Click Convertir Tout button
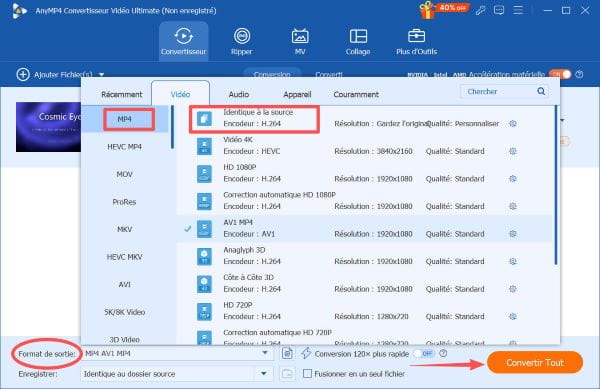This screenshot has width=600, height=389. tap(535, 363)
